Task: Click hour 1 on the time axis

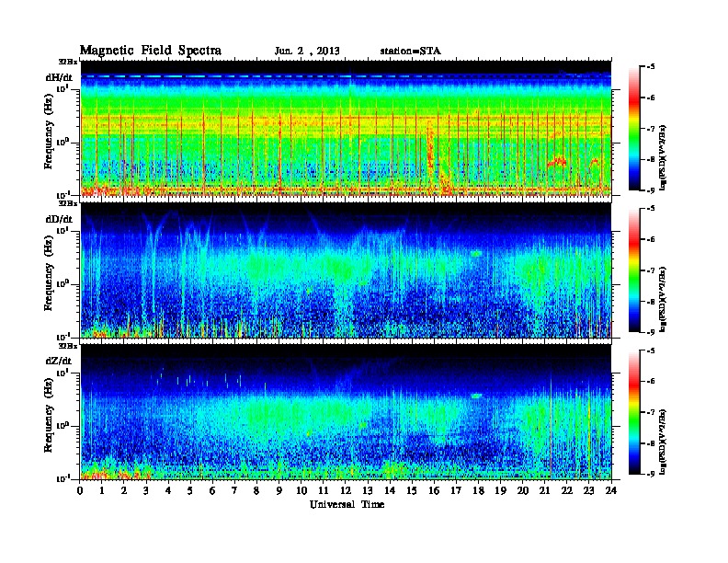Action: [x=103, y=490]
